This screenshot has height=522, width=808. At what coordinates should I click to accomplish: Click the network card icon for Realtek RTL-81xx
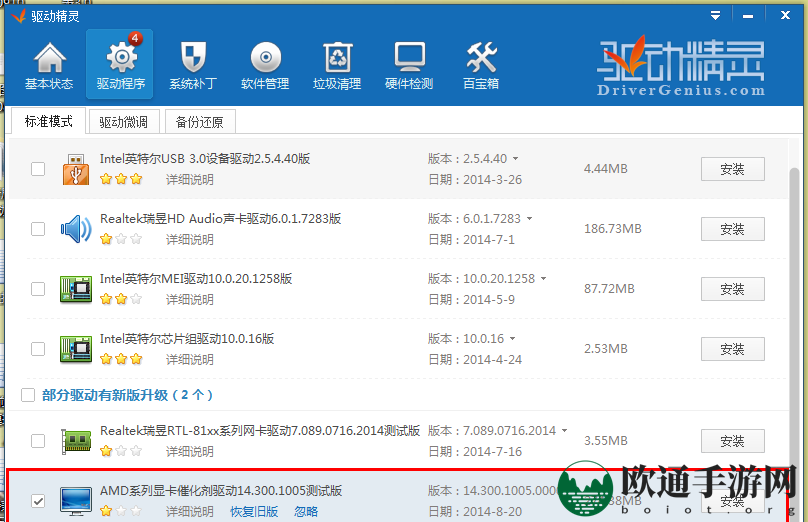coord(76,441)
